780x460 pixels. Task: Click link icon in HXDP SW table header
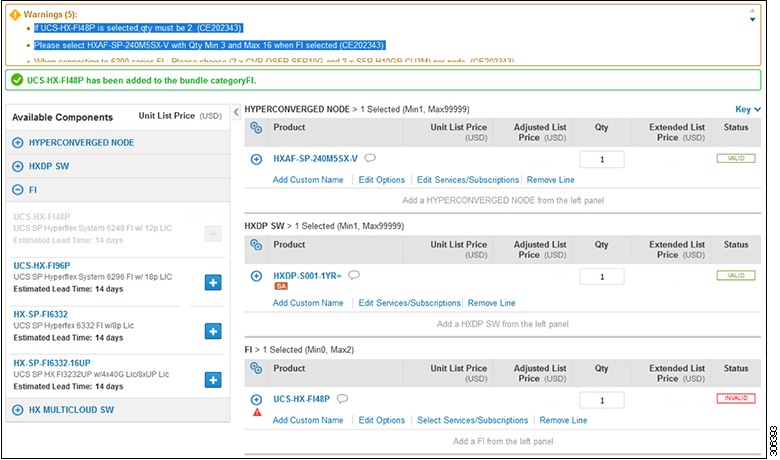[256, 245]
